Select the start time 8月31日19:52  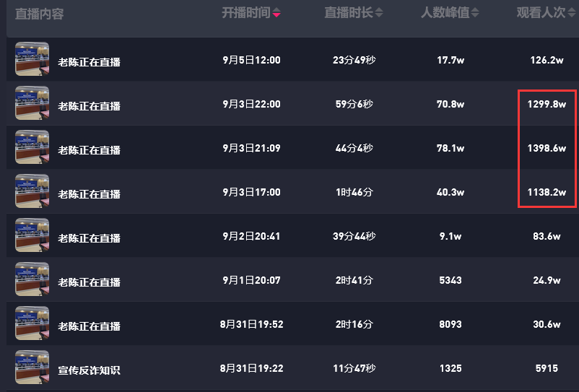pos(251,324)
